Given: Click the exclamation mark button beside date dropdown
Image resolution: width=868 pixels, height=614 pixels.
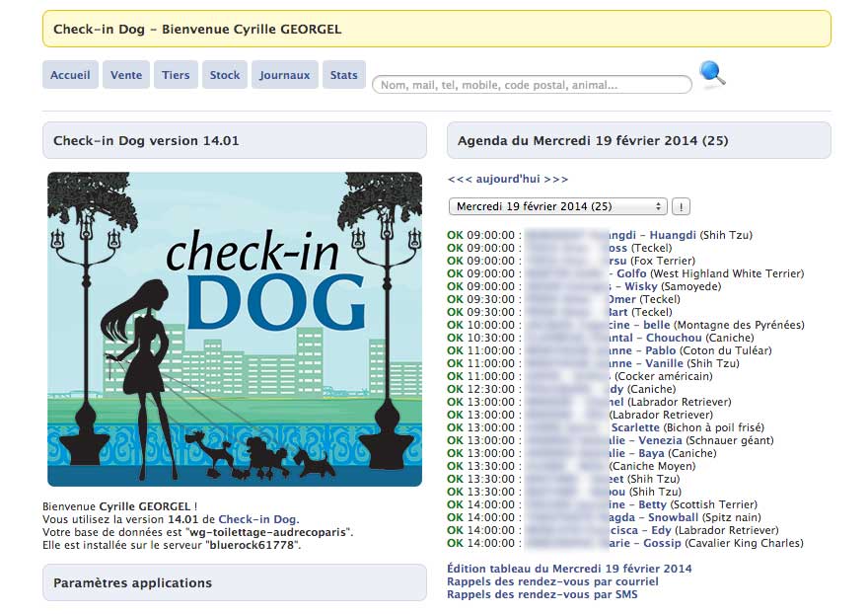Looking at the screenshot, I should (x=681, y=206).
